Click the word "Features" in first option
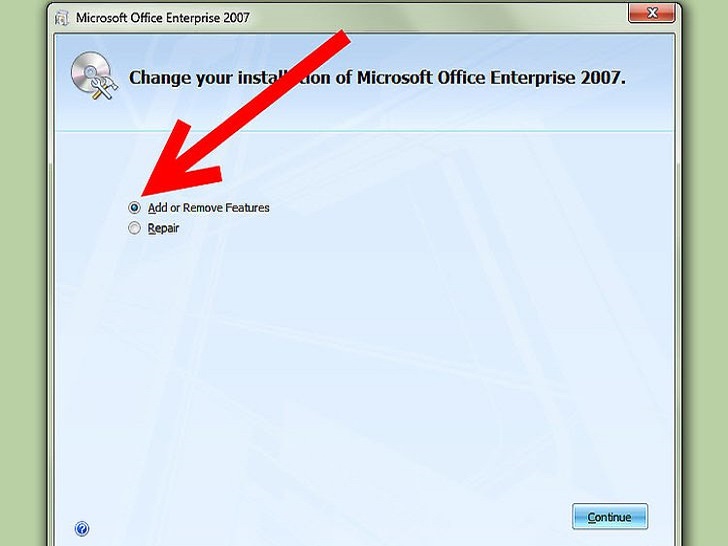728x546 pixels. click(x=247, y=208)
